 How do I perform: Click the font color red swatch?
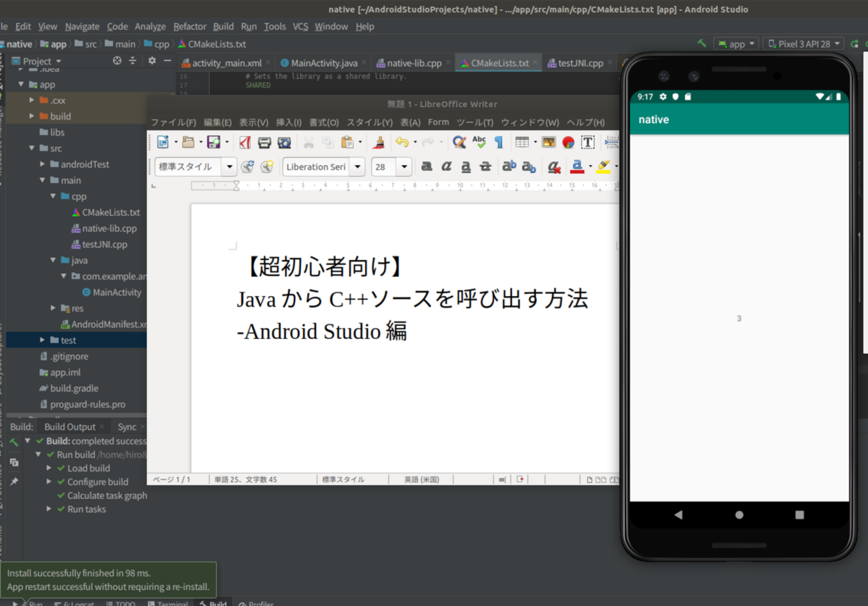point(578,166)
